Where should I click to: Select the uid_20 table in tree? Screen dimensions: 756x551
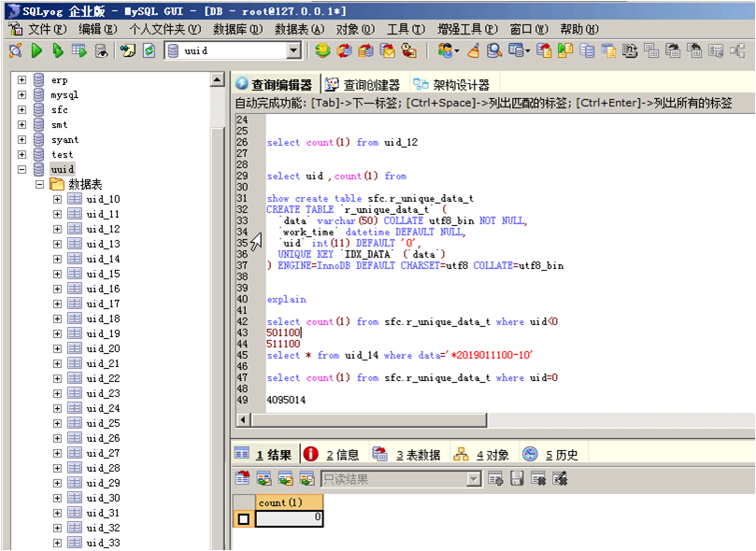[x=103, y=348]
